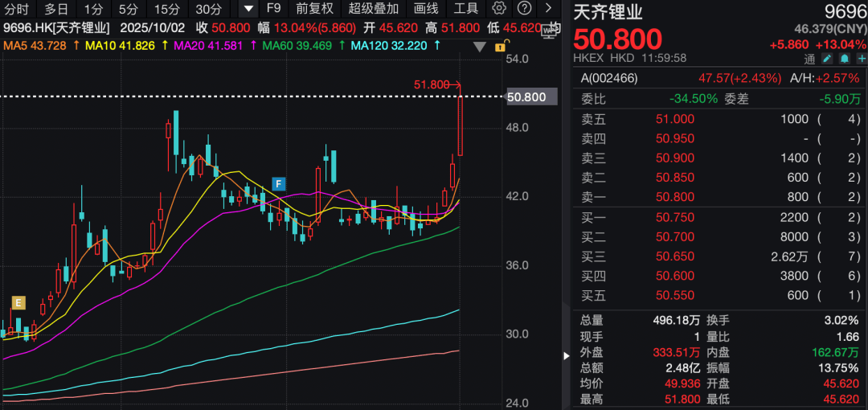This screenshot has width=868, height=410.
Task: Click the blue F marker on chart
Action: point(279,183)
